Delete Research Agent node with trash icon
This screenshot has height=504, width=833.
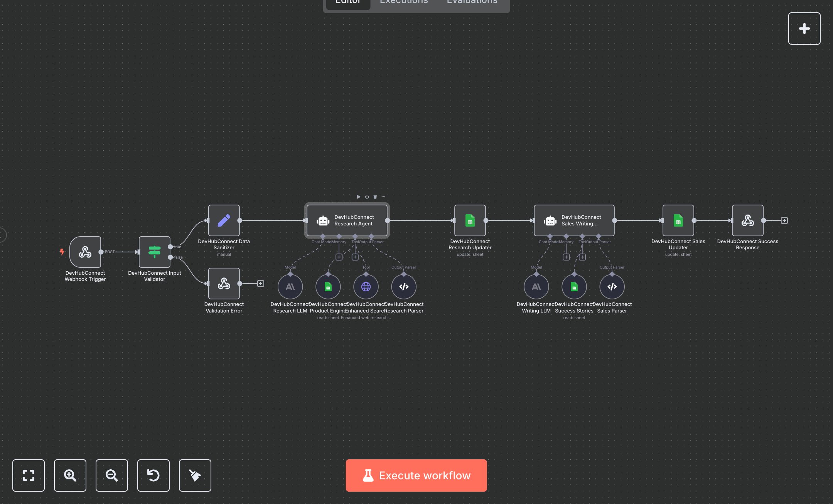pyautogui.click(x=375, y=197)
